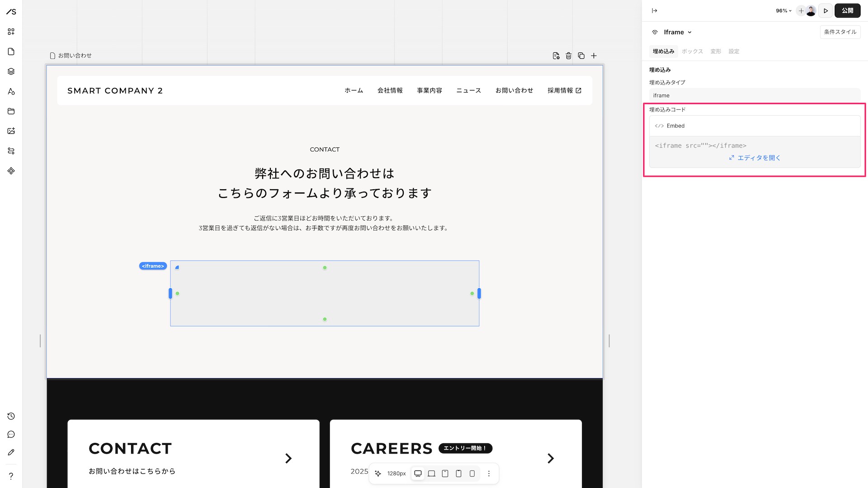This screenshot has width=868, height=488.
Task: Select mobile phone breakpoint icon
Action: 472,474
